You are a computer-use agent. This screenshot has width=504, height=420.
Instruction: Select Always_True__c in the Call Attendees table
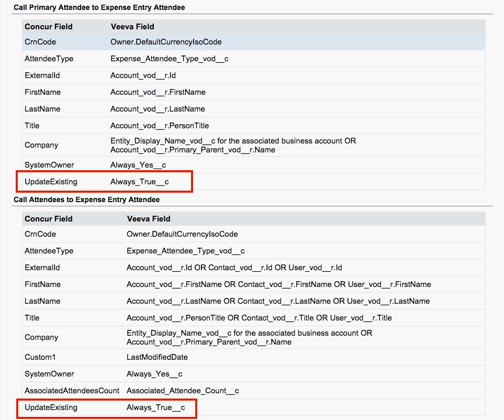[x=155, y=407]
